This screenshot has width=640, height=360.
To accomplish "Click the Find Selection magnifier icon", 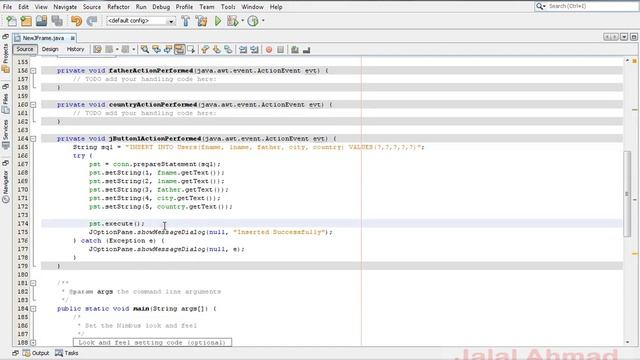I will pyautogui.click(x=145, y=49).
